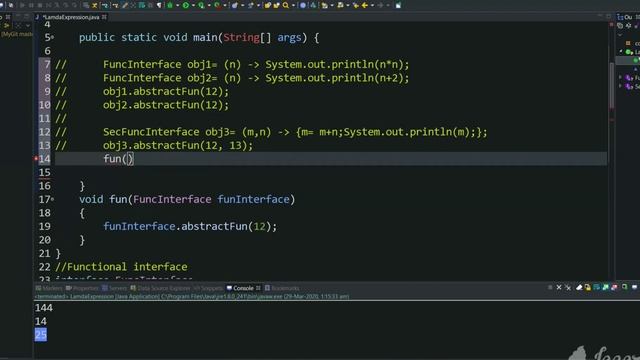This screenshot has height=360, width=640.
Task: Switch to the Properties tab
Action: coord(82,288)
